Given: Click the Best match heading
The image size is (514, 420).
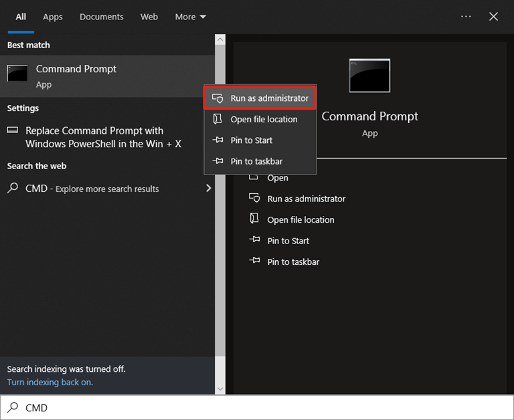Looking at the screenshot, I should coord(29,45).
